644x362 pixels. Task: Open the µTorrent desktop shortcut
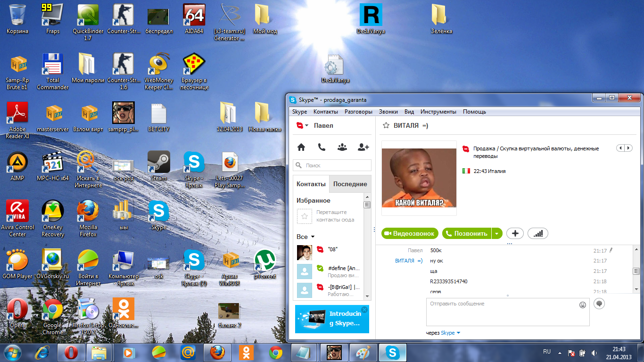pyautogui.click(x=264, y=264)
